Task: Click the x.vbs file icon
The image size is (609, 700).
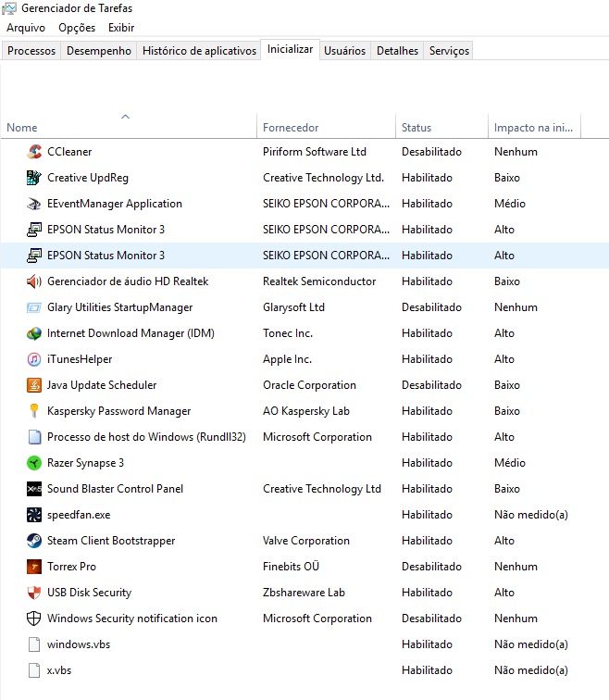Action: point(34,669)
